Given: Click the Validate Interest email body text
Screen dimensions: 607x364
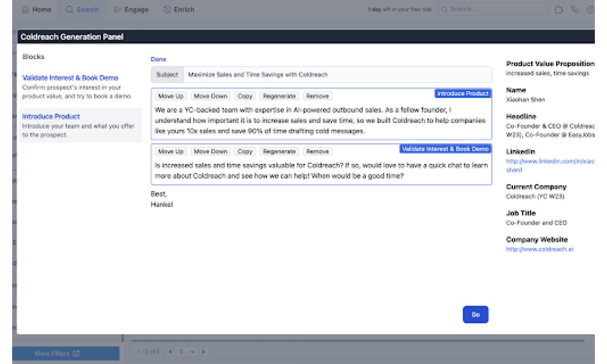Looking at the screenshot, I should click(x=321, y=170).
